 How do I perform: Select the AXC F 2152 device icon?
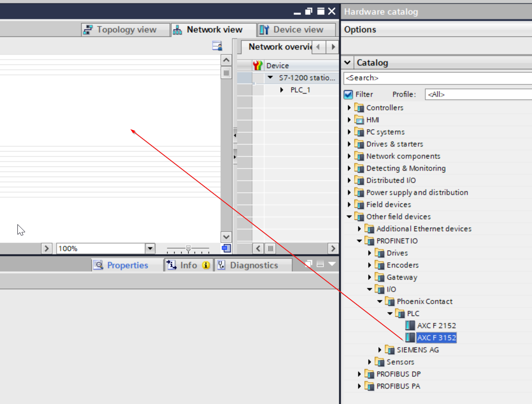[x=410, y=325]
